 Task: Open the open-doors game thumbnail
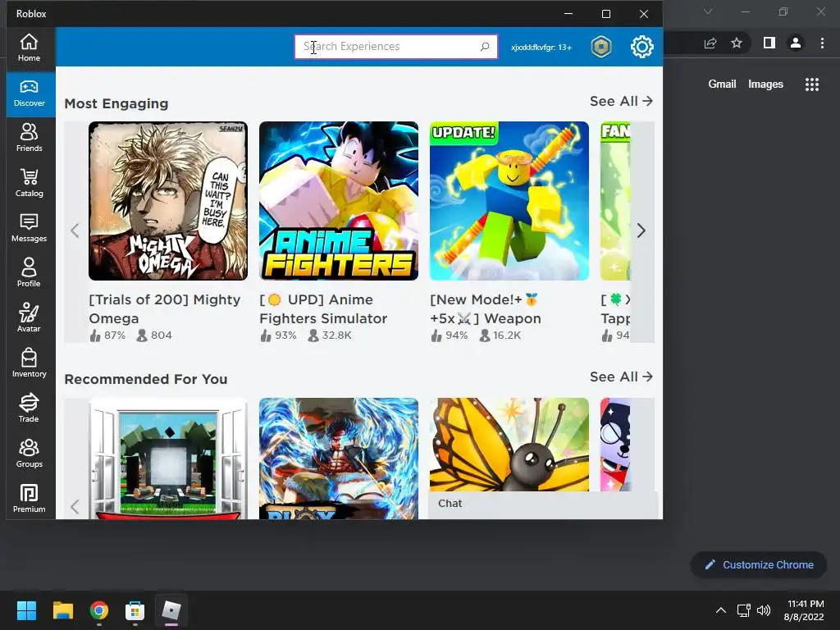168,458
